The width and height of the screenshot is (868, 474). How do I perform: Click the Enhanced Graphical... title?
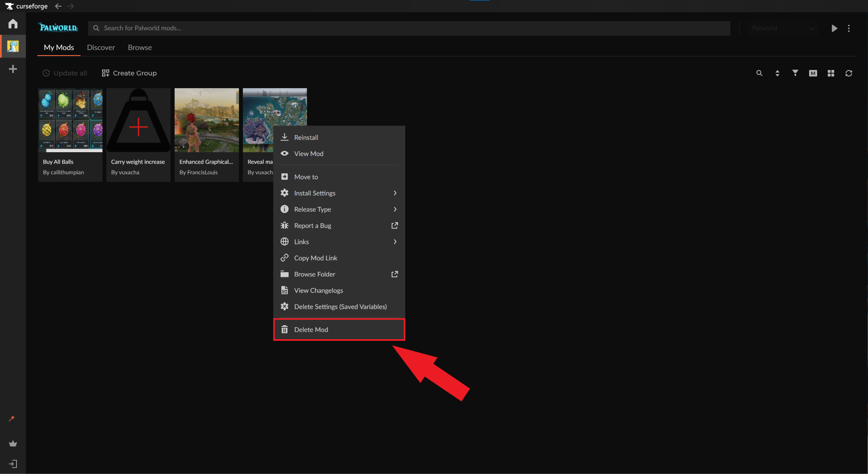(x=206, y=162)
